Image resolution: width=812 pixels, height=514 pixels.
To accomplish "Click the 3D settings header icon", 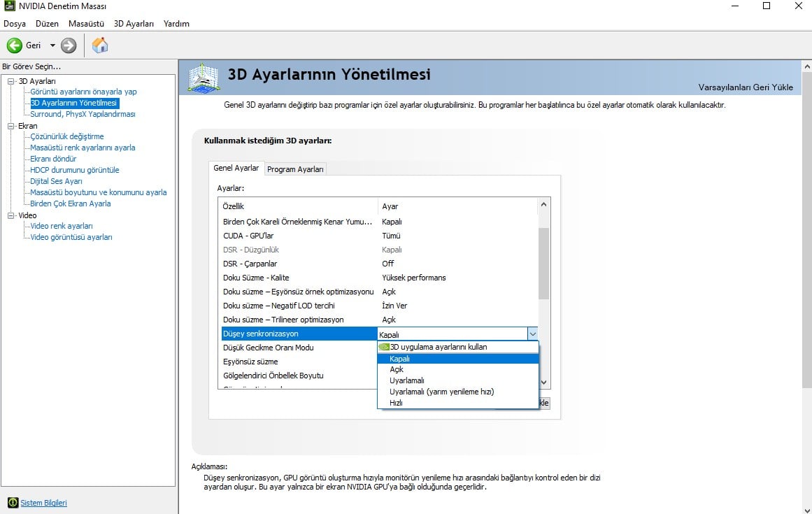I will pyautogui.click(x=204, y=78).
